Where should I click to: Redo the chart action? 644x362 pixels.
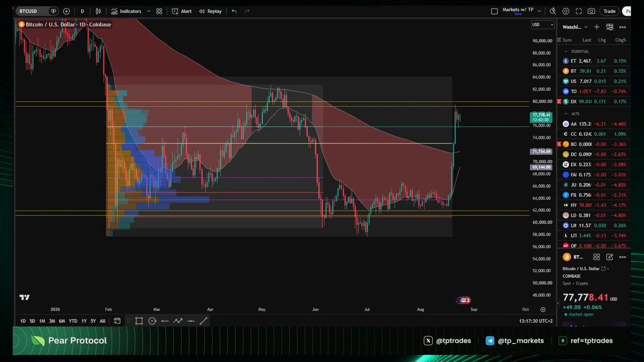click(x=247, y=11)
